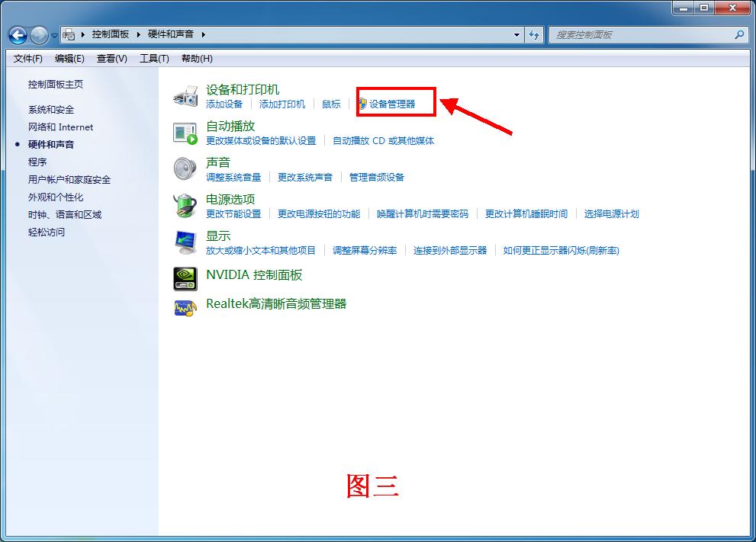This screenshot has height=542, width=756.
Task: Open the 查看 menu
Action: tap(111, 59)
